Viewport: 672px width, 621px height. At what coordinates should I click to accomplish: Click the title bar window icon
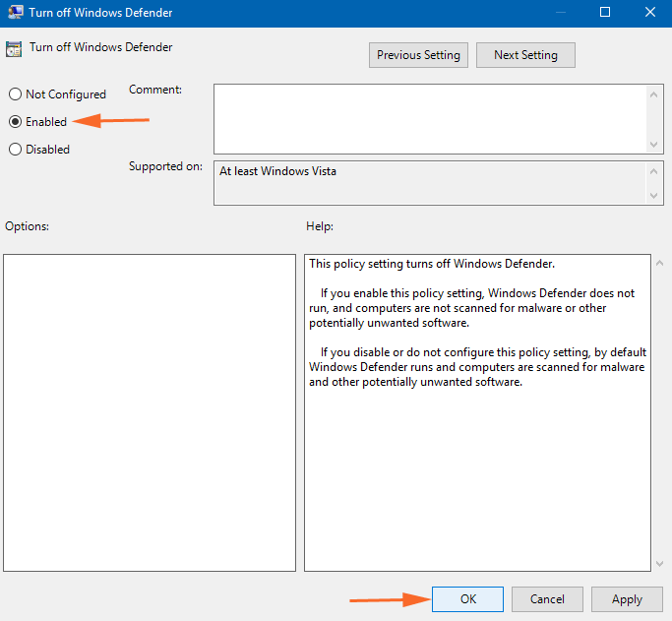coord(16,12)
